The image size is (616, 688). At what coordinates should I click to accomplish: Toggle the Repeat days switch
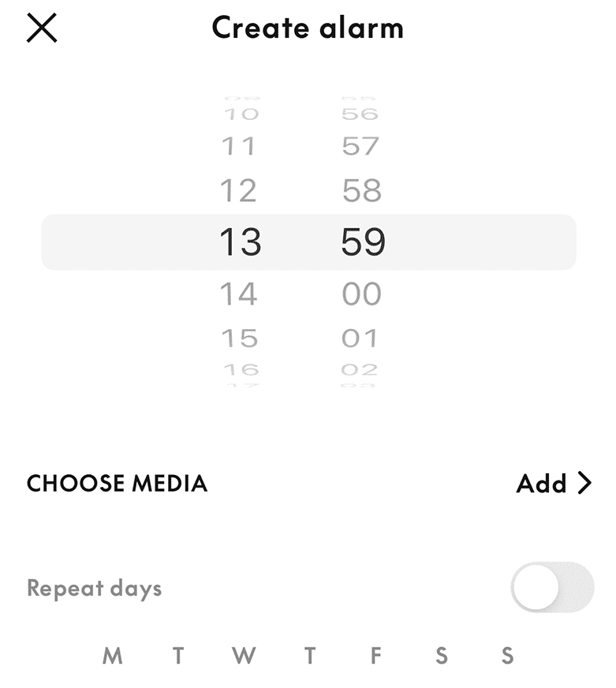tap(552, 587)
